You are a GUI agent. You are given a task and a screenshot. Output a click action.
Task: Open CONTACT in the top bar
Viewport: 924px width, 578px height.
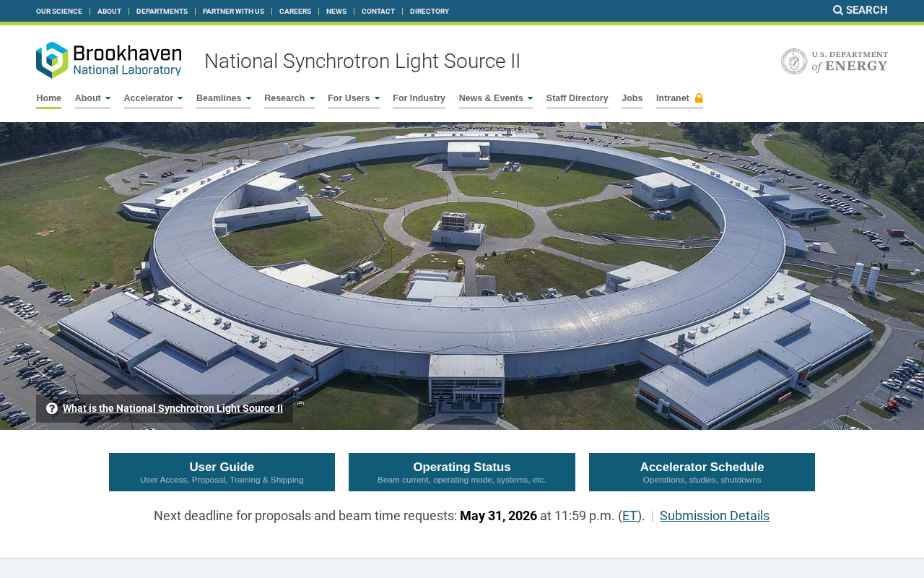(378, 12)
